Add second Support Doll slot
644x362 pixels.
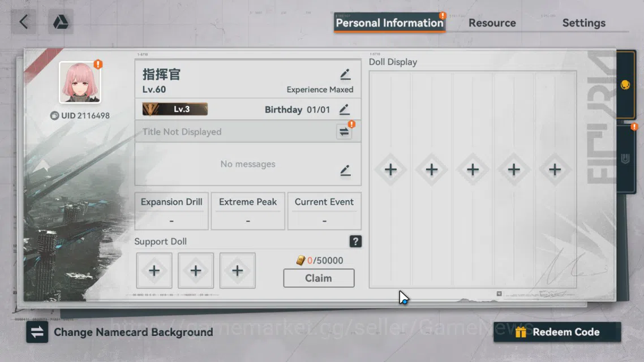(x=196, y=270)
